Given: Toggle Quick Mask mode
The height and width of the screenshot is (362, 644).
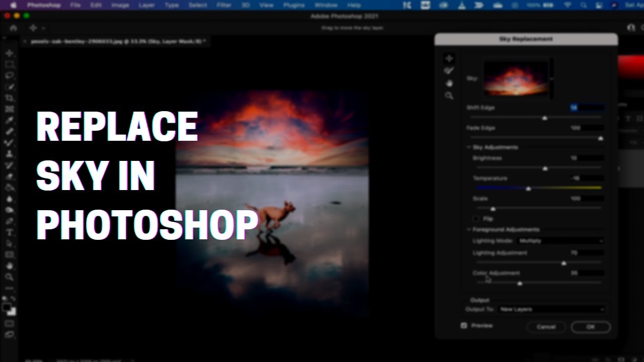Looking at the screenshot, I should [10, 323].
